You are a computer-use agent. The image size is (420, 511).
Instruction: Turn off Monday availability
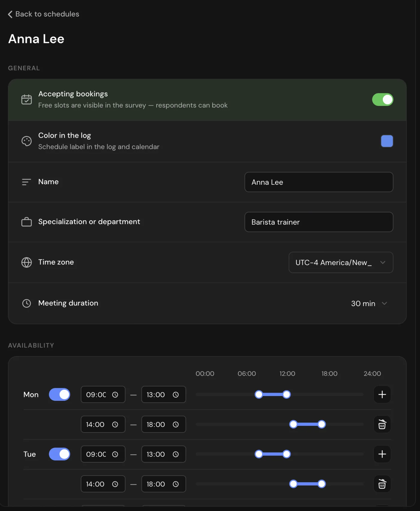(x=59, y=395)
